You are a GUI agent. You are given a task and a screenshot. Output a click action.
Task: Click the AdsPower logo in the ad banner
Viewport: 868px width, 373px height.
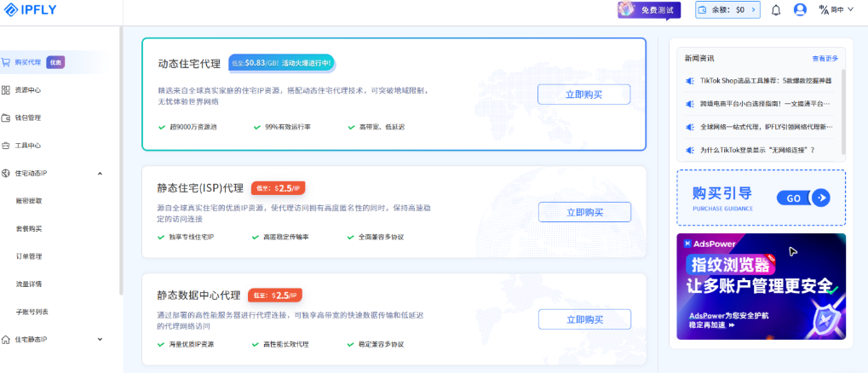point(710,244)
